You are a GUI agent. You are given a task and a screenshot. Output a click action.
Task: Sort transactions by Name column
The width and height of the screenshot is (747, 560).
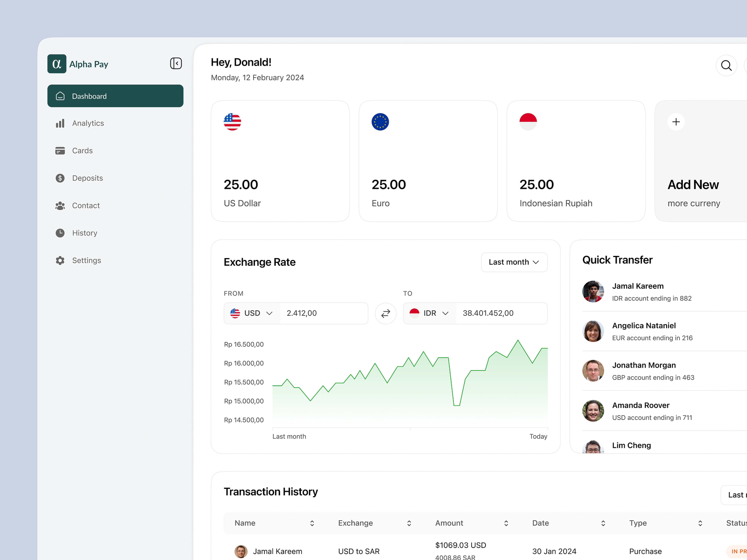[312, 523]
